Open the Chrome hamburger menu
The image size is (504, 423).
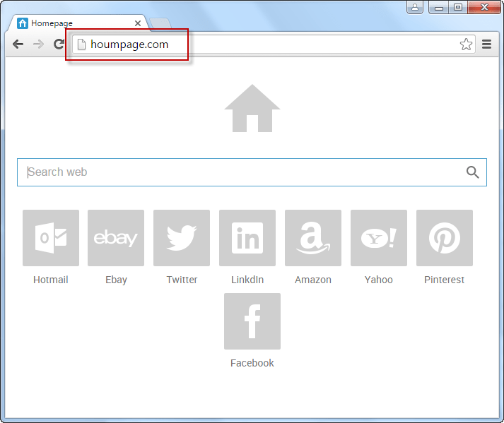click(x=486, y=44)
